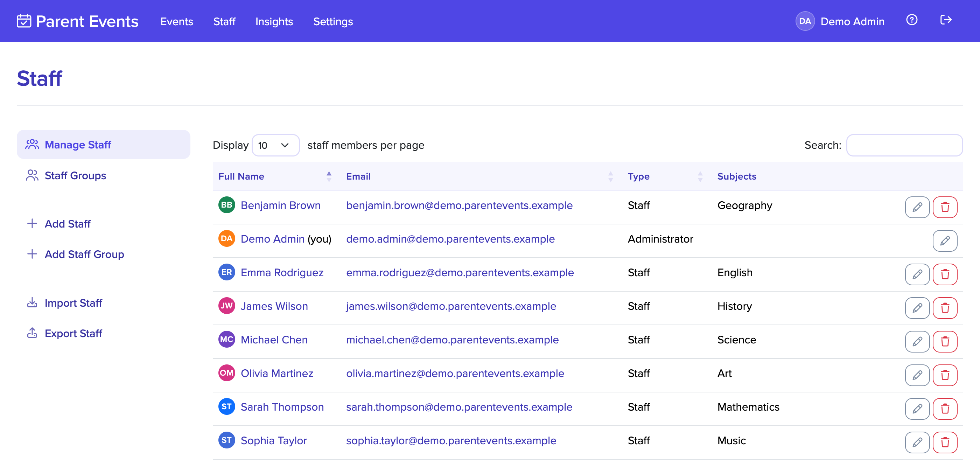Viewport: 980px width, 460px height.
Task: Edit Sophia Taylor with pencil icon
Action: pyautogui.click(x=917, y=442)
